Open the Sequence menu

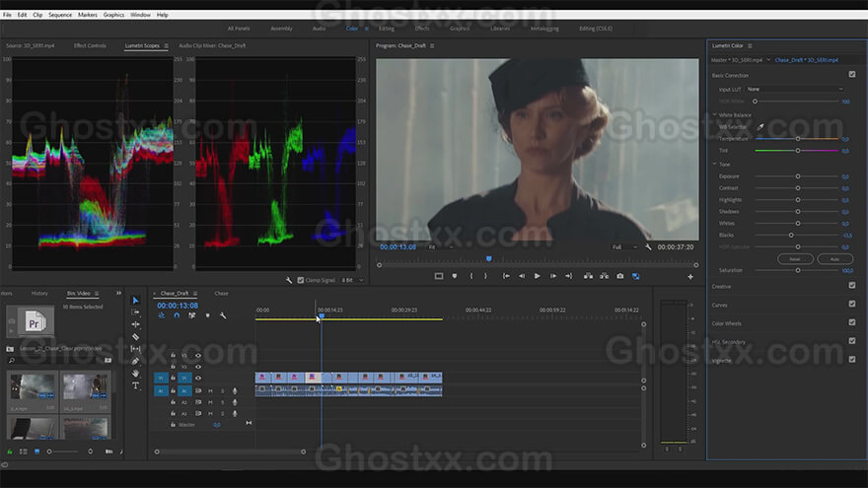(60, 15)
